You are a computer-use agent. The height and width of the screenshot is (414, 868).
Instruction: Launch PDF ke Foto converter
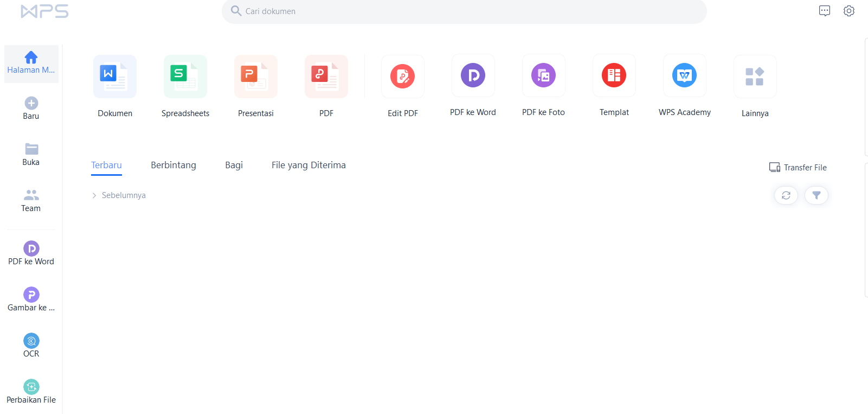coord(543,76)
